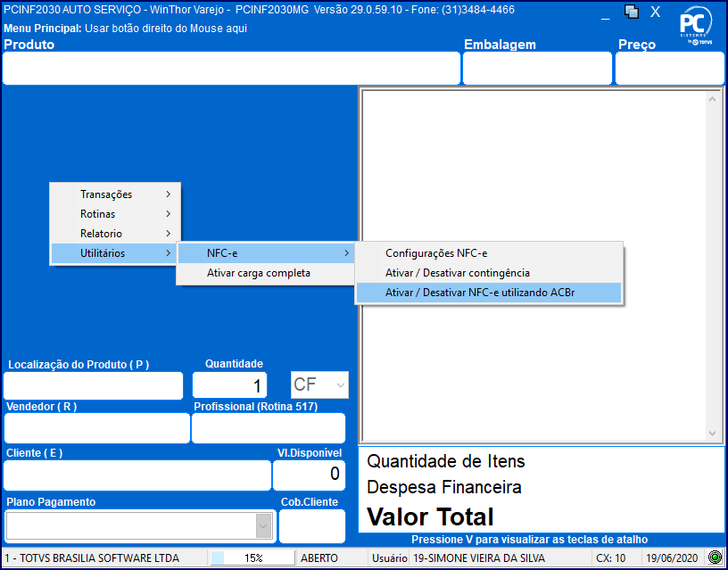Screen dimensions: 728x570
Task: Expand the arrow next to Rotinas
Action: (168, 214)
